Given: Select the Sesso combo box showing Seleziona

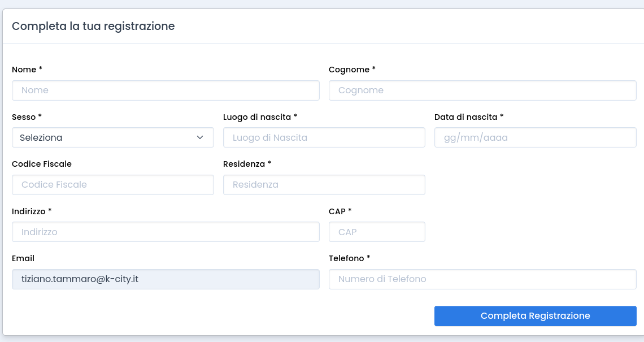Looking at the screenshot, I should point(113,137).
